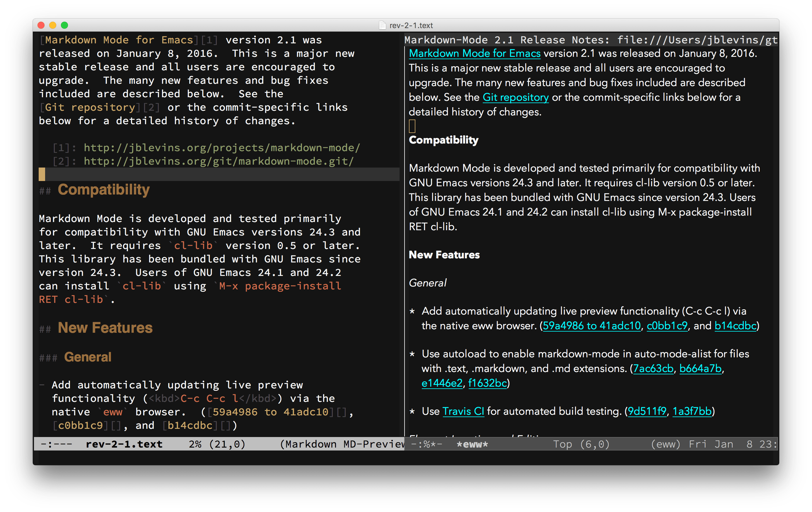Click the e1446e2 commit hyperlink

[442, 383]
